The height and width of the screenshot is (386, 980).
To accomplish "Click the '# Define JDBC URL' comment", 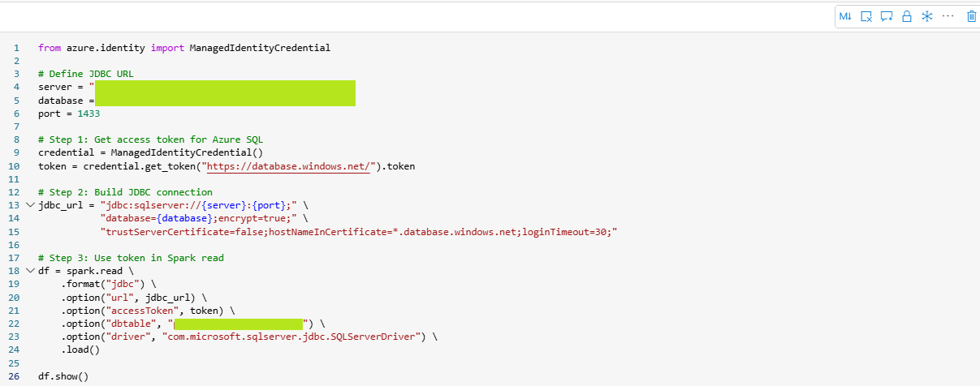I will (x=86, y=74).
